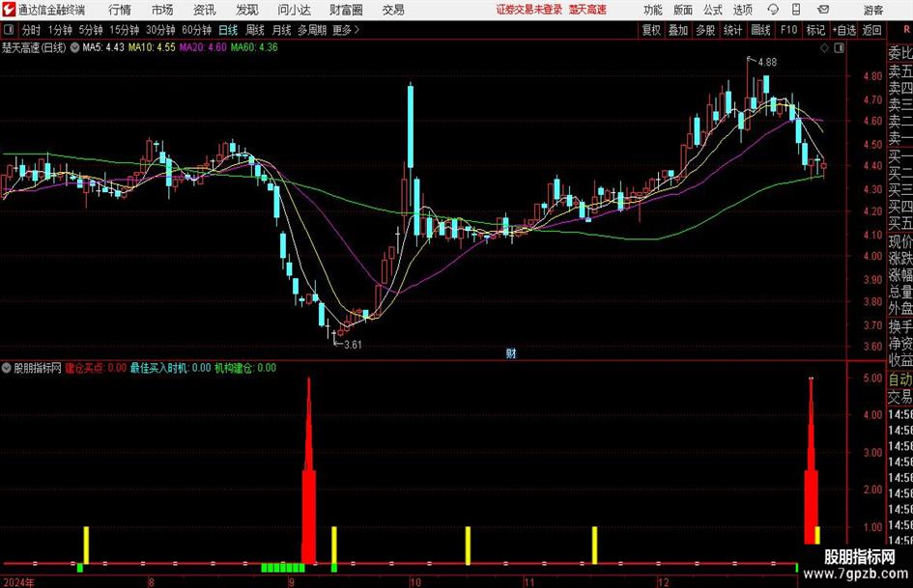Add stock with +自选 button
Viewport: 913px width, 588px height.
tap(844, 30)
